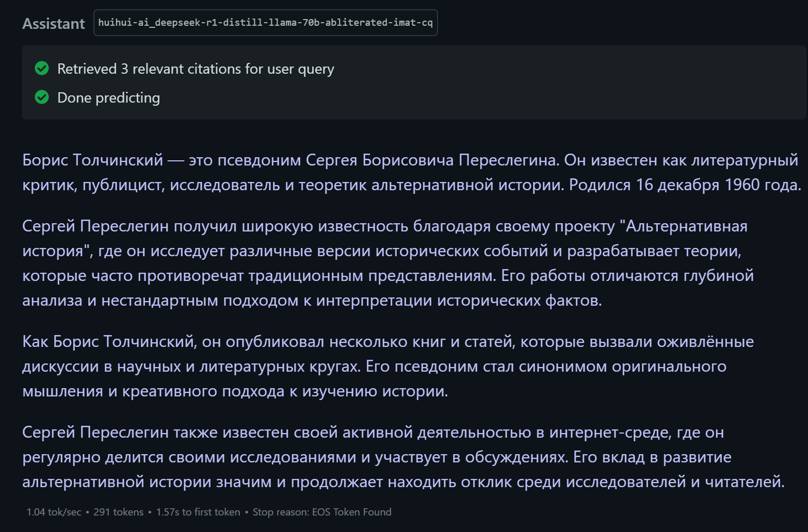Select the Done predicting status text

pos(108,97)
